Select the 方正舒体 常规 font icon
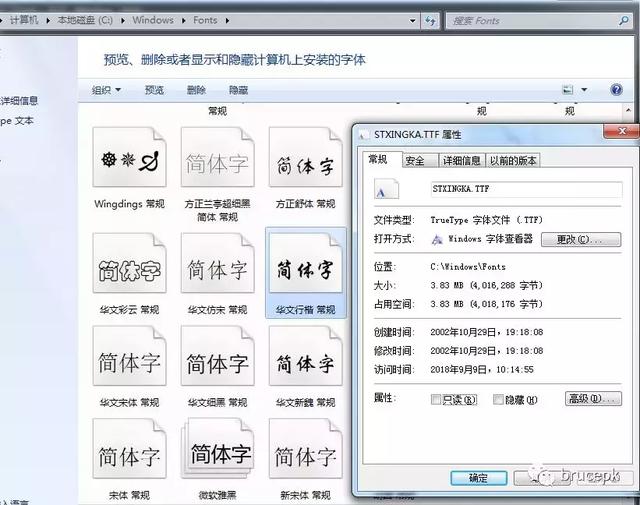Viewport: 640px width, 505px height. click(x=305, y=157)
